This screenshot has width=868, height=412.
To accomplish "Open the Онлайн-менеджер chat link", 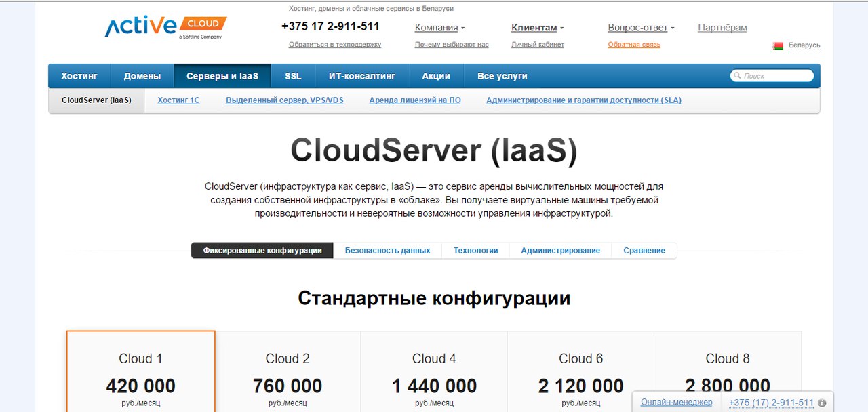I will (x=676, y=403).
